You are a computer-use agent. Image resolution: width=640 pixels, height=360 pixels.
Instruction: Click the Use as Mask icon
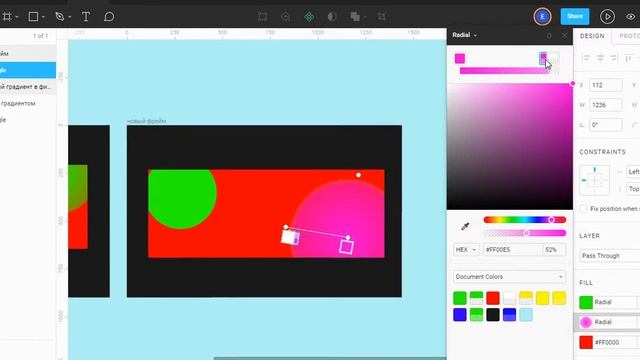[332, 17]
